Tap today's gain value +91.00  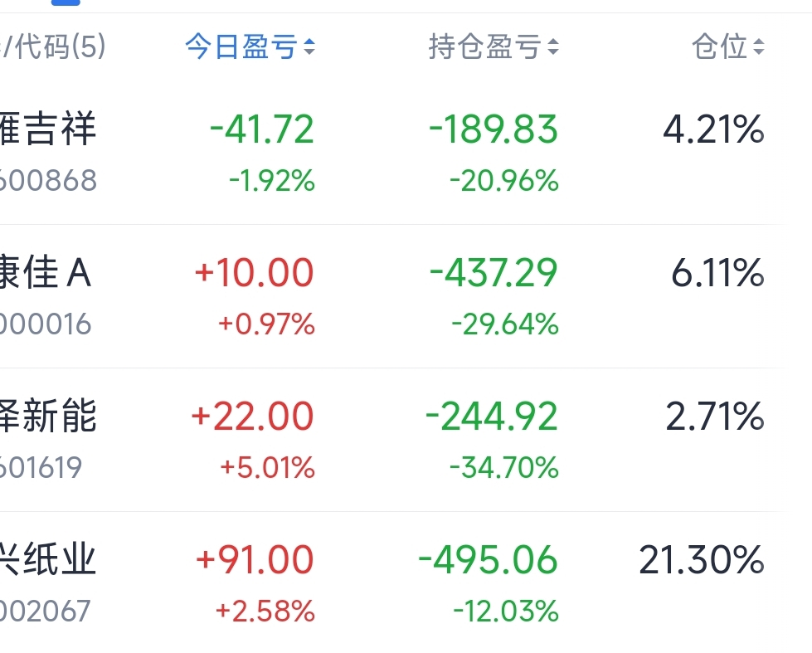point(254,560)
